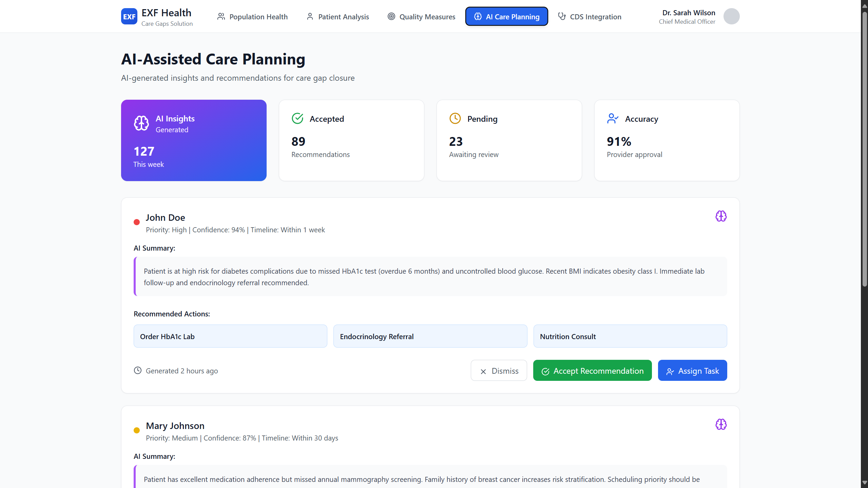
Task: Click the Recommended Actions label
Action: [172, 314]
